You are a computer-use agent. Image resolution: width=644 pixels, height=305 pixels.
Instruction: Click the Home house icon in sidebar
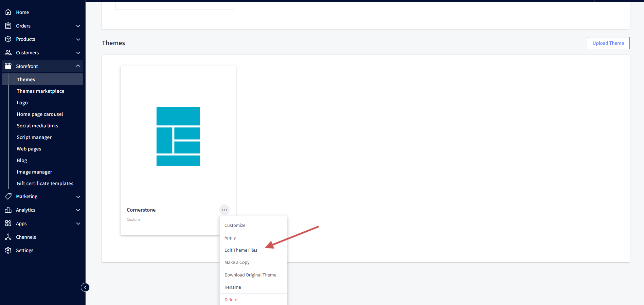coord(8,12)
